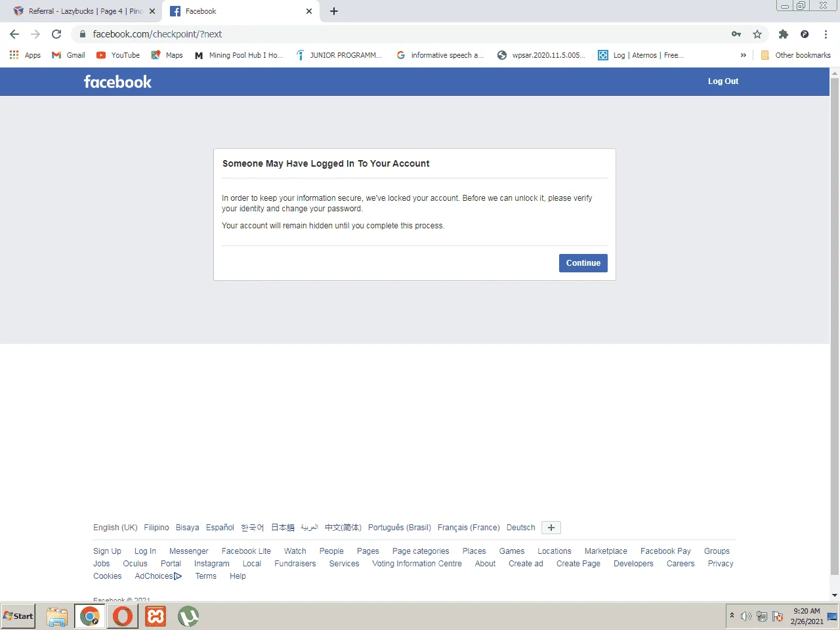840x630 pixels.
Task: Click the facebook logo
Action: [x=117, y=81]
